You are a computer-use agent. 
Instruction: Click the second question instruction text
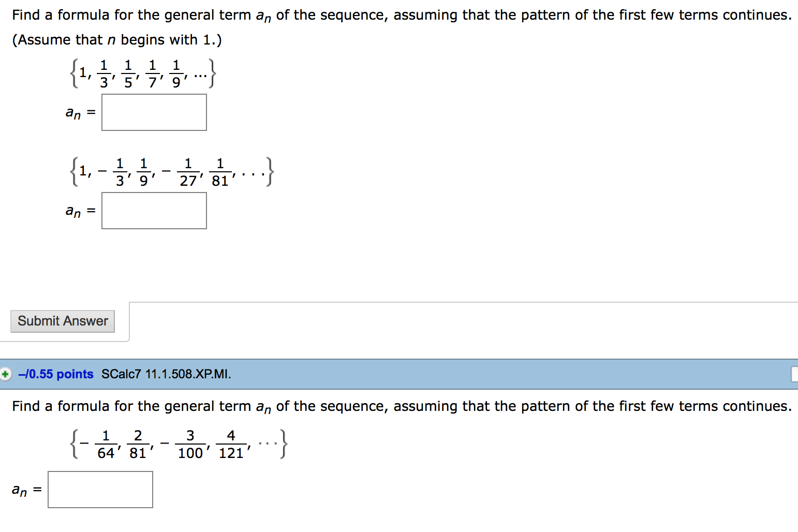(x=402, y=407)
